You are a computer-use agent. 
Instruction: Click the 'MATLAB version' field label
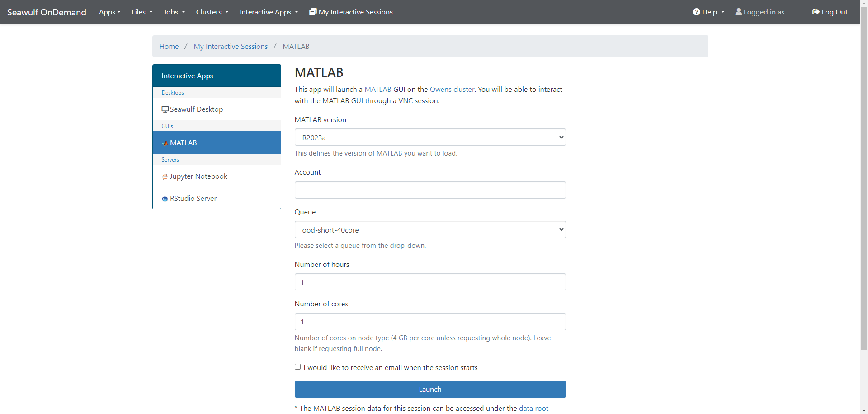[x=321, y=119]
